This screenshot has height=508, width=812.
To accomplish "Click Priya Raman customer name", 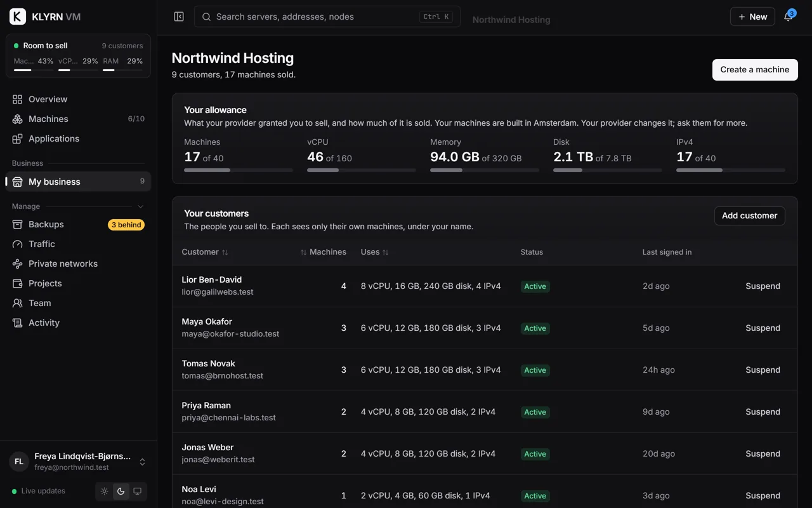I will 206,406.
